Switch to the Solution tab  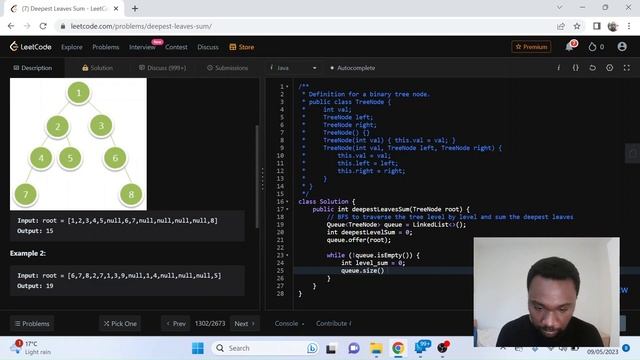click(x=97, y=68)
